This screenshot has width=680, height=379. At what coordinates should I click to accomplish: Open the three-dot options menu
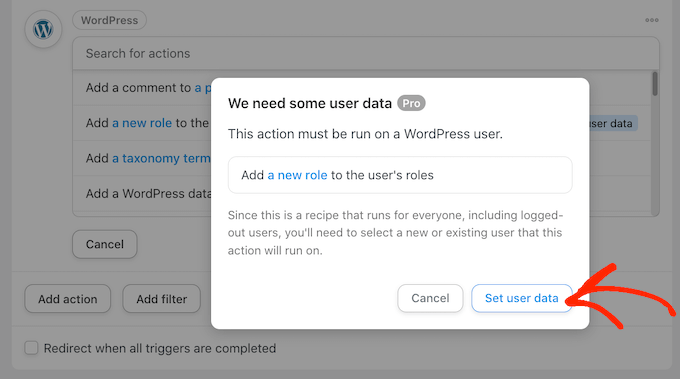pyautogui.click(x=651, y=20)
